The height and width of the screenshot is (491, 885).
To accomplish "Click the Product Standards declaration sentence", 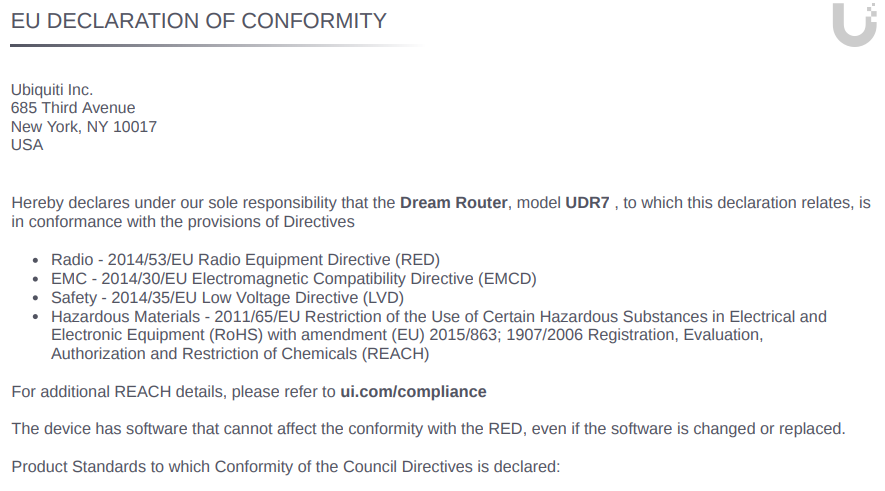I will (x=286, y=467).
